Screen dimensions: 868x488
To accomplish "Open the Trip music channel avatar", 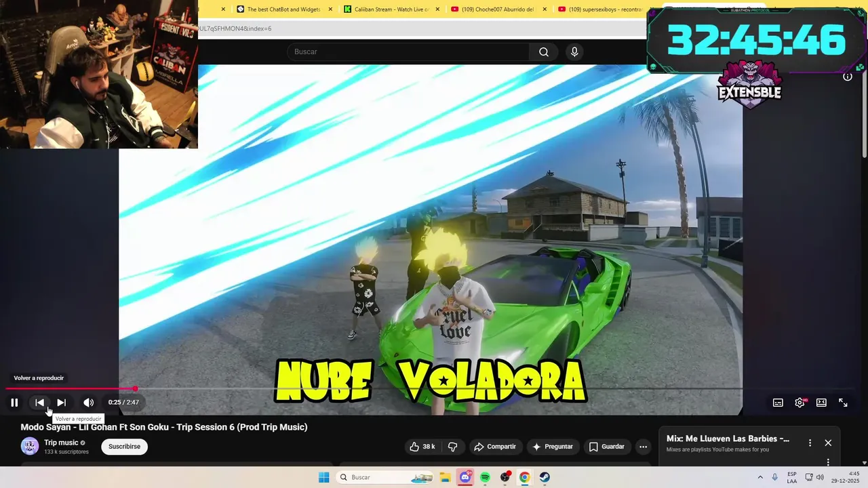I will click(x=30, y=446).
